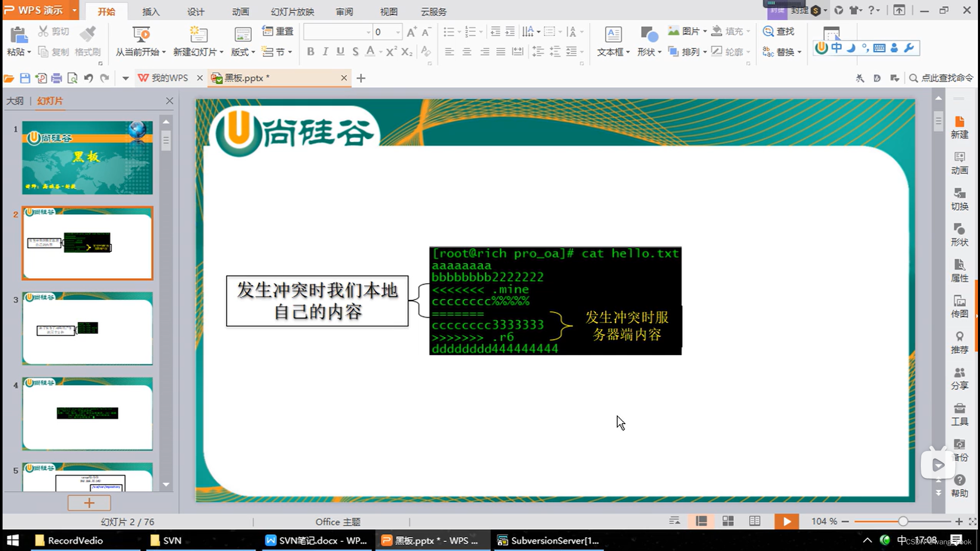Open the Tools (工具) sidebar panel
Image resolution: width=980 pixels, height=551 pixels.
coord(960,414)
